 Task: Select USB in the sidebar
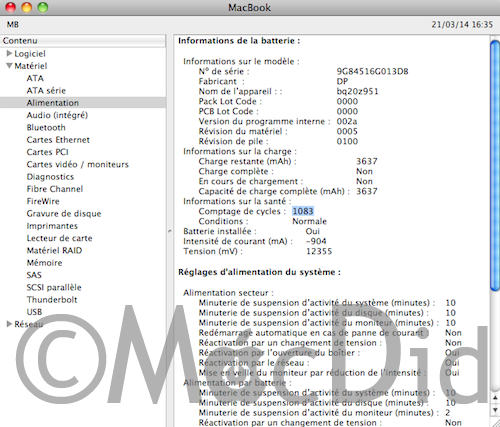(x=34, y=312)
